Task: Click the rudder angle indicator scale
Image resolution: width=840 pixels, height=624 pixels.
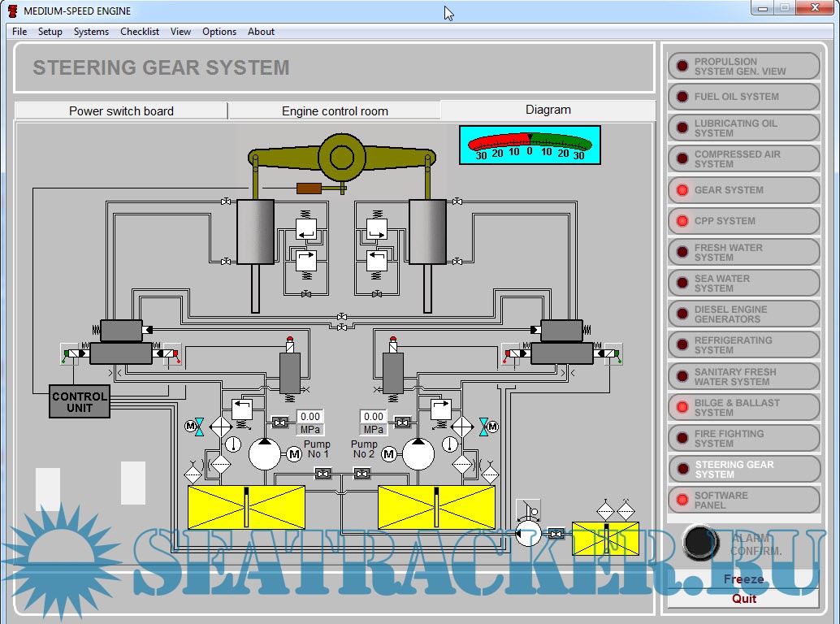Action: tap(530, 145)
